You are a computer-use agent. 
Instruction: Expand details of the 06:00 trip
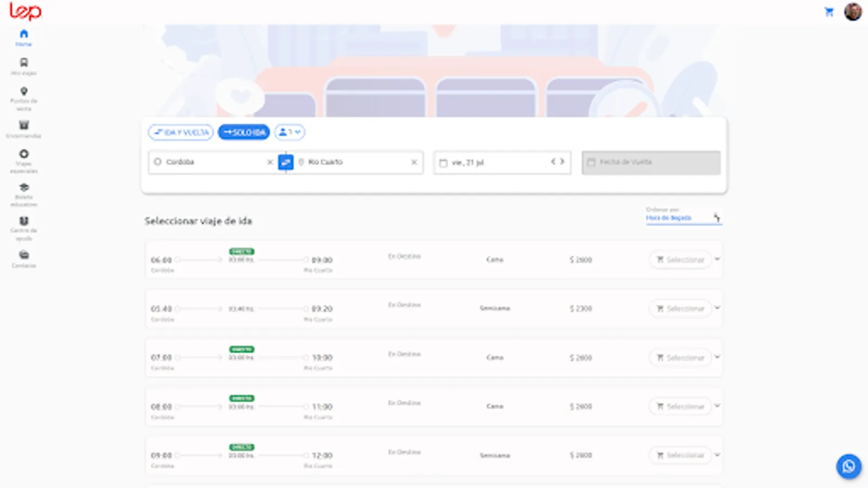point(717,259)
